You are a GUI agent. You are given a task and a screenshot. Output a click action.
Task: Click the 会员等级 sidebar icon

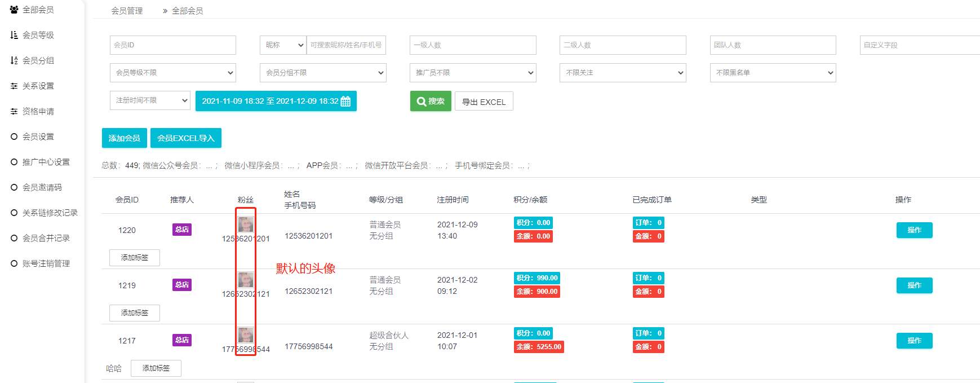coord(14,35)
